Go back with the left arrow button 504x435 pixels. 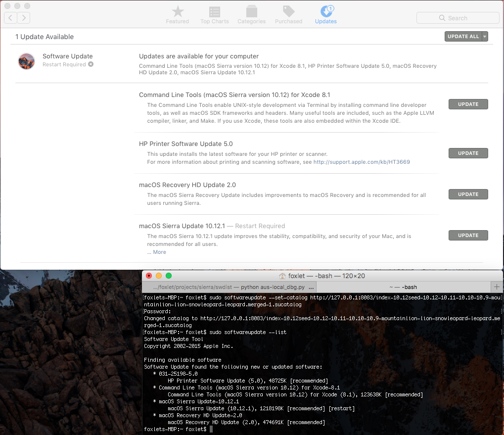point(10,18)
